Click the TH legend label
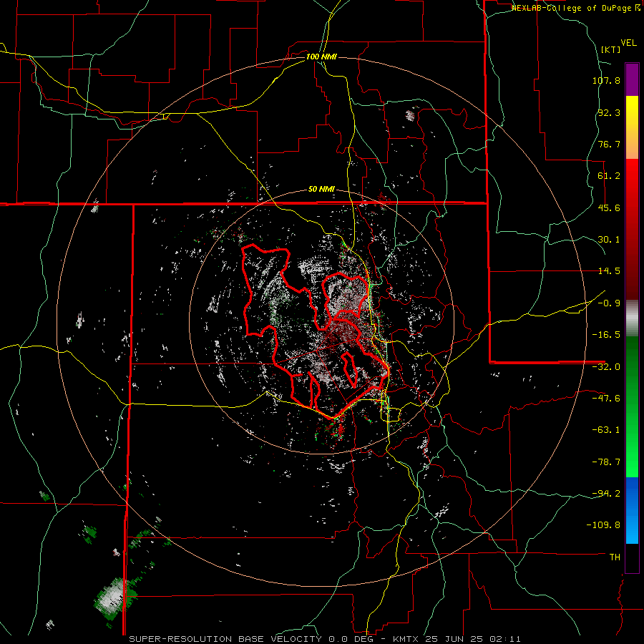The height and width of the screenshot is (644, 644). pos(615,557)
